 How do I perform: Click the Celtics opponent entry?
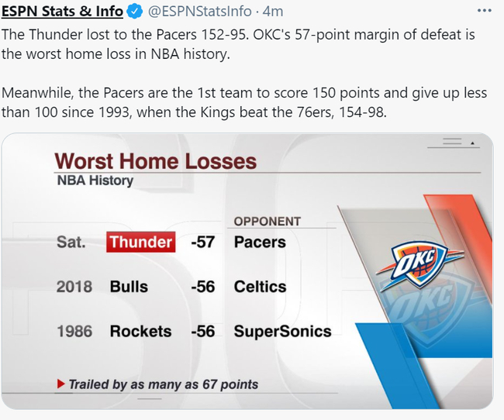coord(260,287)
